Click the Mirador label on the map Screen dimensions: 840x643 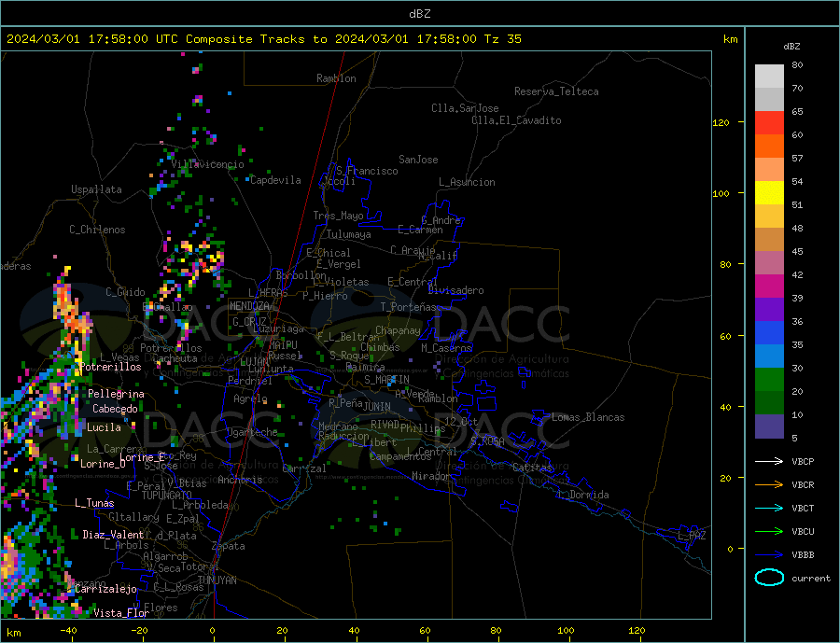pyautogui.click(x=431, y=476)
